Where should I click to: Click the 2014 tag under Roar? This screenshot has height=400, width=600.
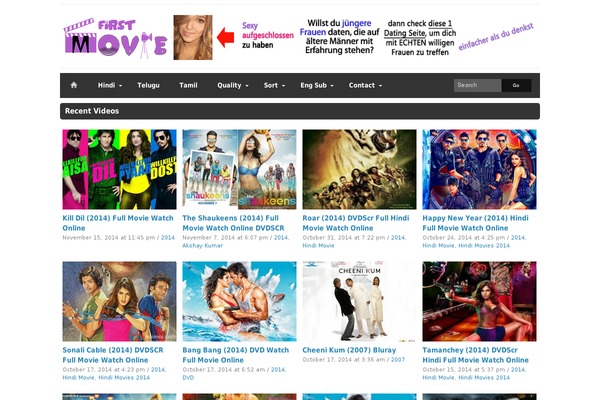[x=398, y=238]
